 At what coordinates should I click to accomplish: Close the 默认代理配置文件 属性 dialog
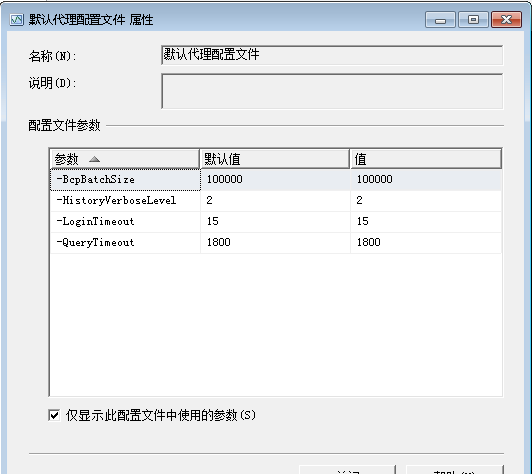(x=506, y=19)
